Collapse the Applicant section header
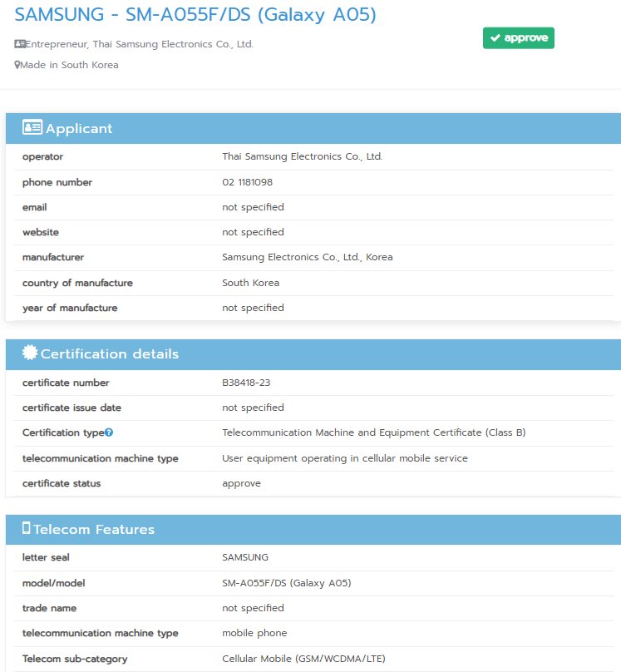 pyautogui.click(x=313, y=128)
